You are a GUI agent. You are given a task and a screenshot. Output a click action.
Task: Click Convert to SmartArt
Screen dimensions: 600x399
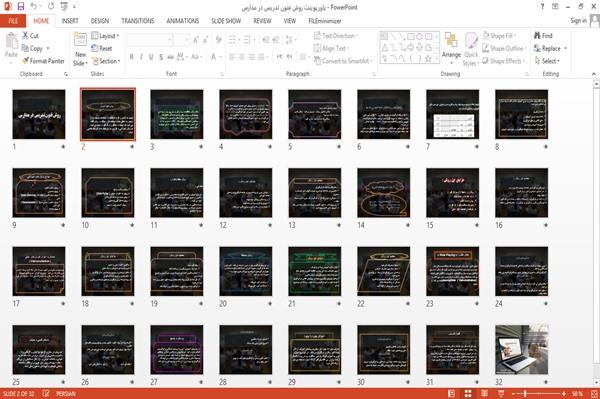[x=342, y=61]
